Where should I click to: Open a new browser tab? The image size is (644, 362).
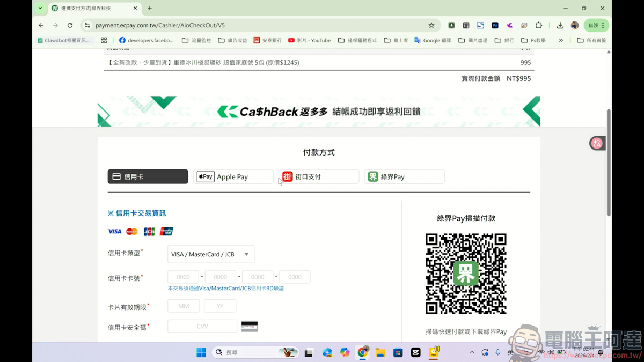pos(150,8)
